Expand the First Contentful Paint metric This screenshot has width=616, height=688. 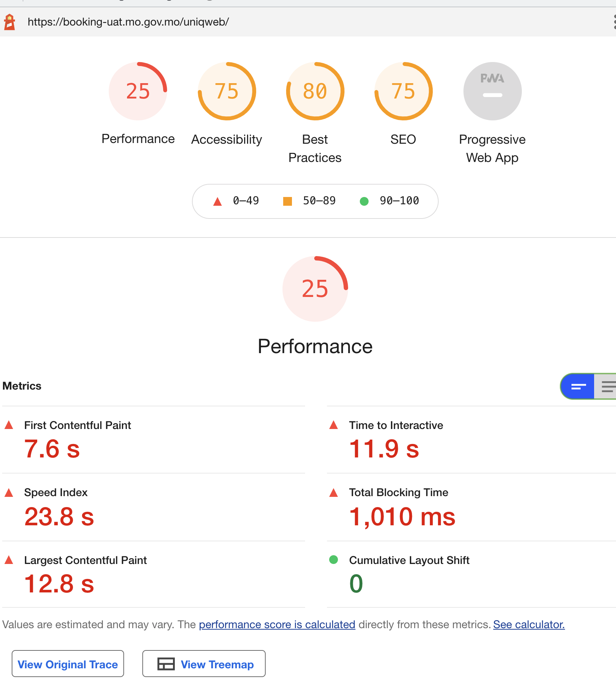[77, 425]
